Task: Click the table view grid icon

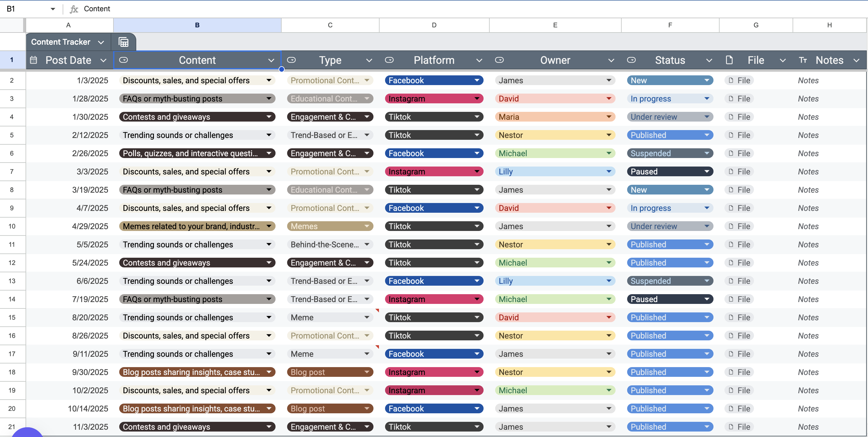Action: coord(123,42)
